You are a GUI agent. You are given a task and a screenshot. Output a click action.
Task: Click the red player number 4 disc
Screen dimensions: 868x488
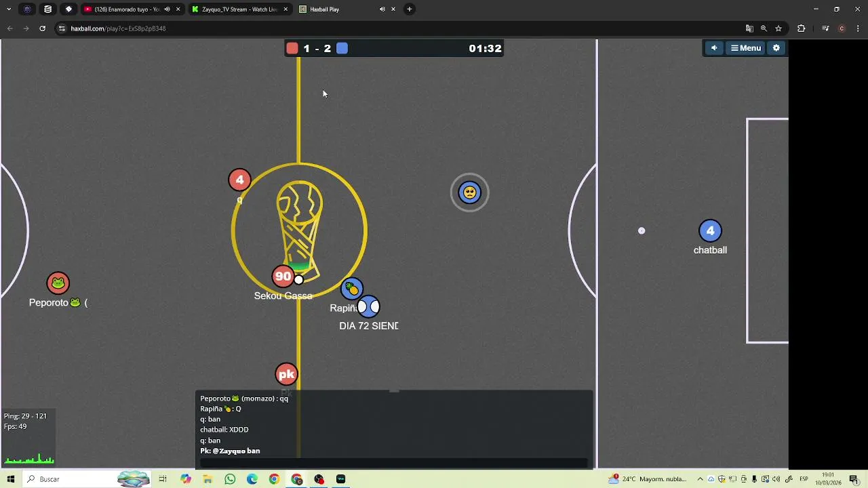[239, 180]
